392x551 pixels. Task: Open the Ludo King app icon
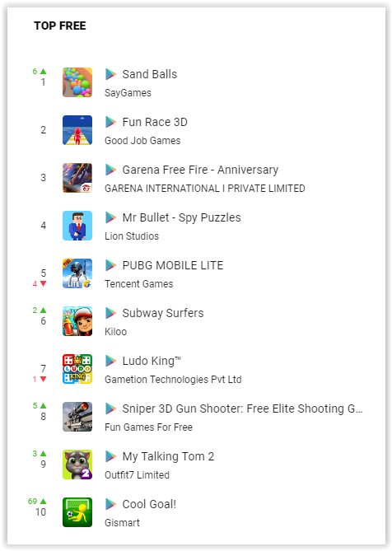click(77, 369)
